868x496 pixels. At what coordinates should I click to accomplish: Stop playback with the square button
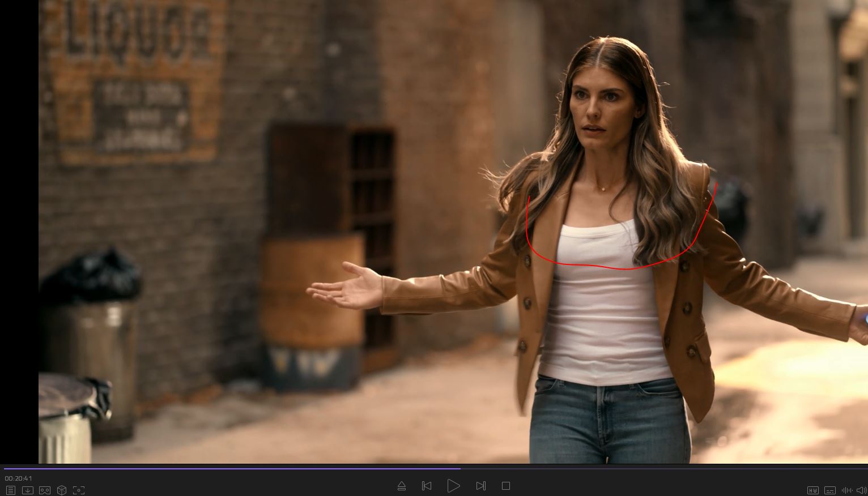(506, 486)
